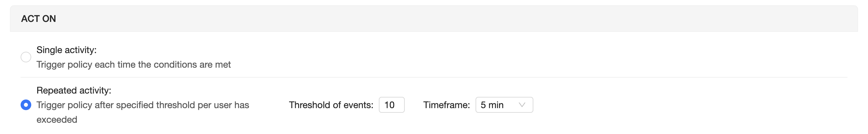
Task: Click the filled blue circle radio
Action: 26,105
